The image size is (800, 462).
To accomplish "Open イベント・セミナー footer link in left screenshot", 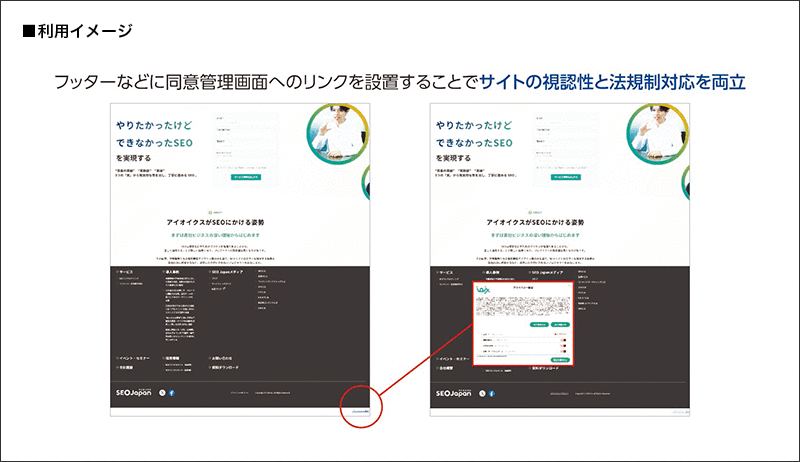I will [133, 358].
